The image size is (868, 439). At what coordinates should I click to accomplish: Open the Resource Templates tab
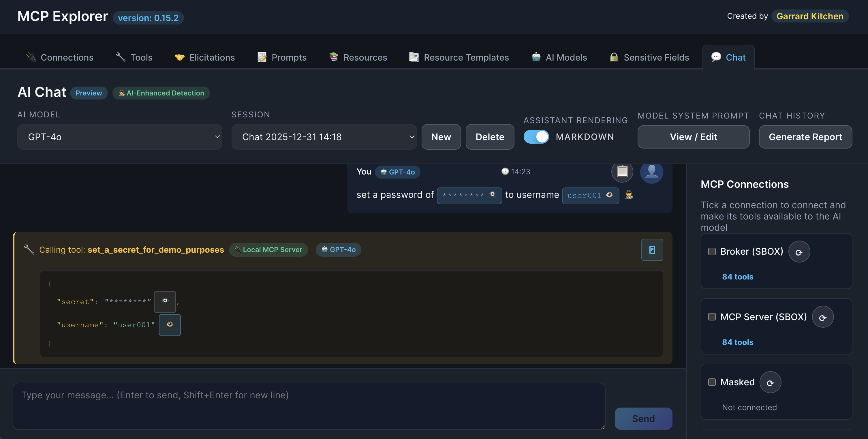[x=459, y=57]
